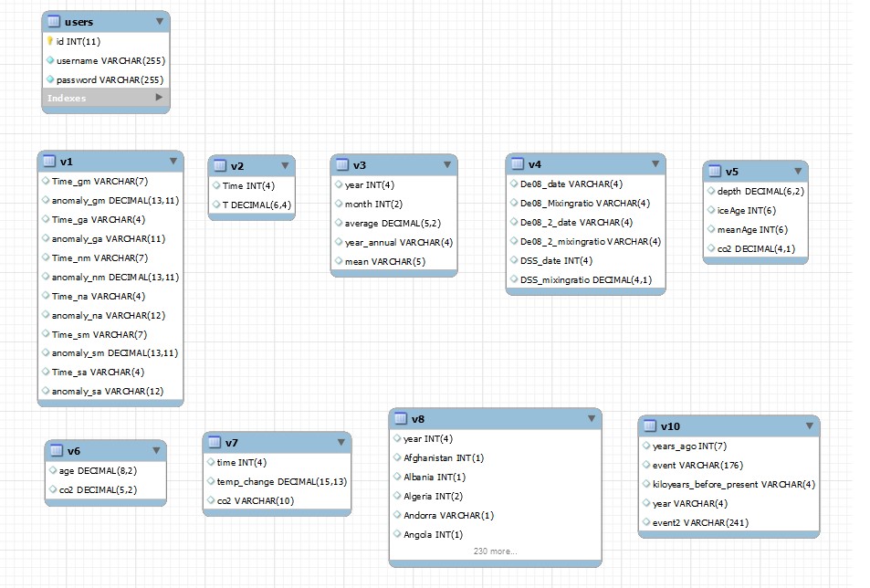Collapse the v5 table using header arrow
This screenshot has height=588, width=870.
[x=798, y=171]
